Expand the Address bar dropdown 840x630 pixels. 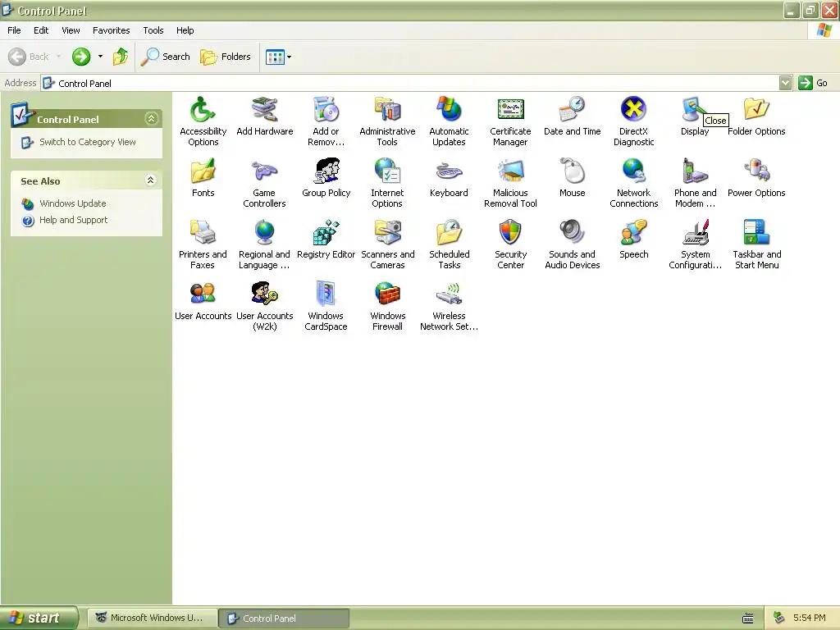point(785,83)
